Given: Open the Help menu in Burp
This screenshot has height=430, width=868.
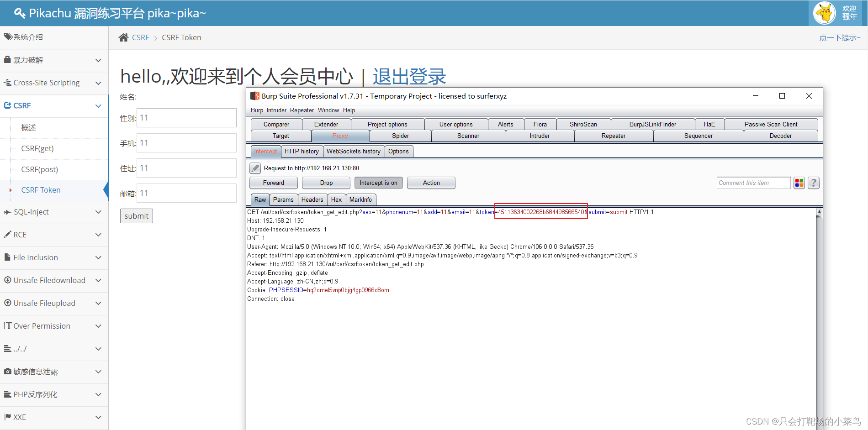Looking at the screenshot, I should click(349, 110).
